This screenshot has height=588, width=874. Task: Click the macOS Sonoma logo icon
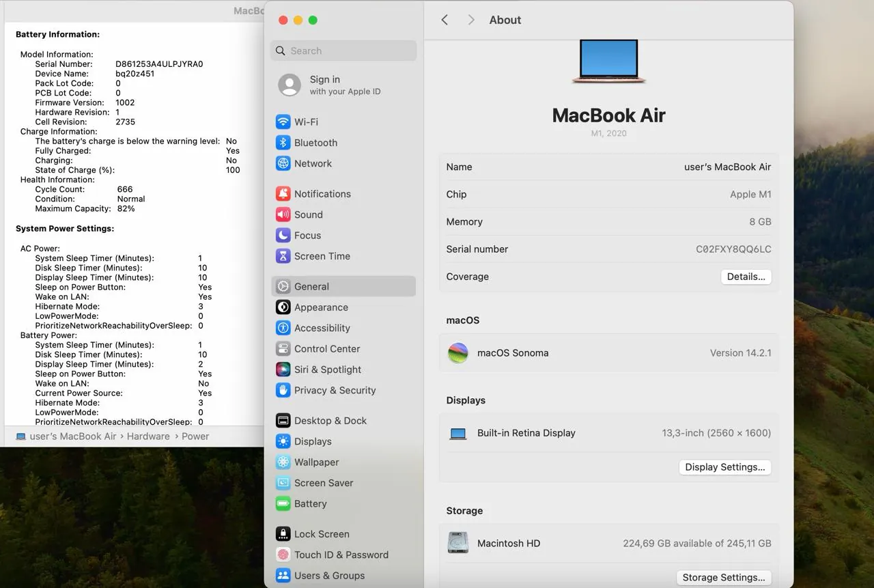(458, 353)
